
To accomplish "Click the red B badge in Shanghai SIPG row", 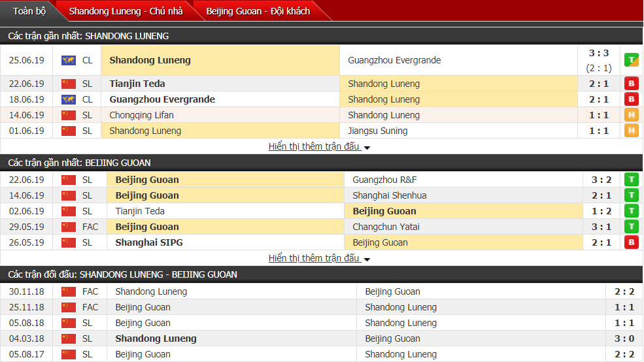I will pos(632,242).
